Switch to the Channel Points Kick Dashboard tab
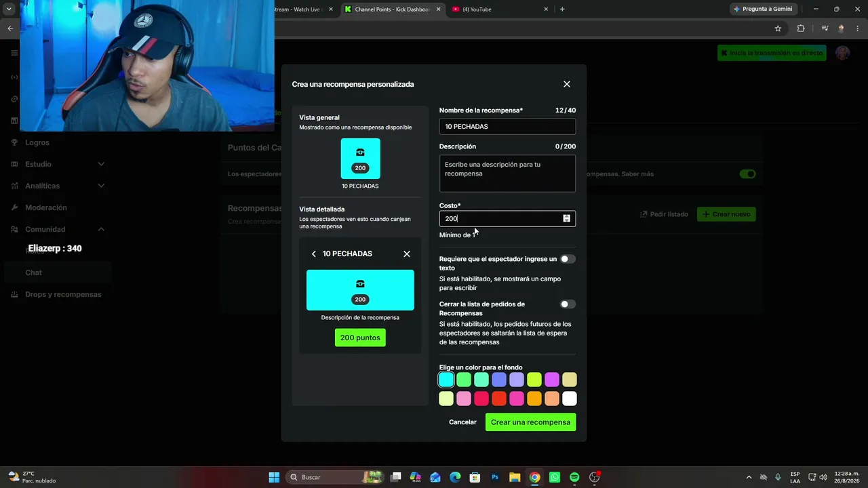 (x=392, y=9)
